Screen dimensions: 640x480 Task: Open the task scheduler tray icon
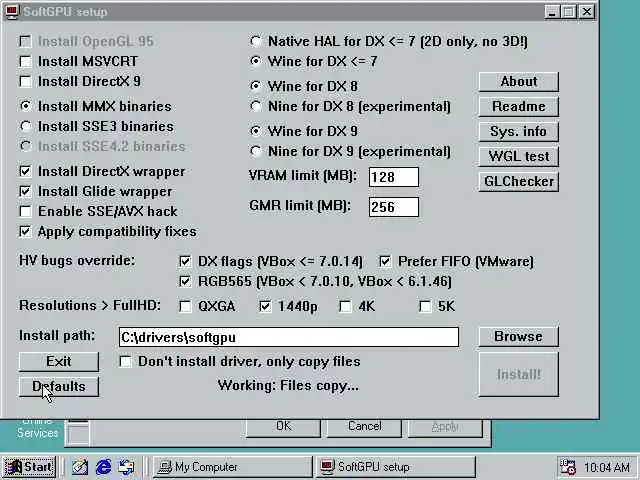click(x=568, y=467)
